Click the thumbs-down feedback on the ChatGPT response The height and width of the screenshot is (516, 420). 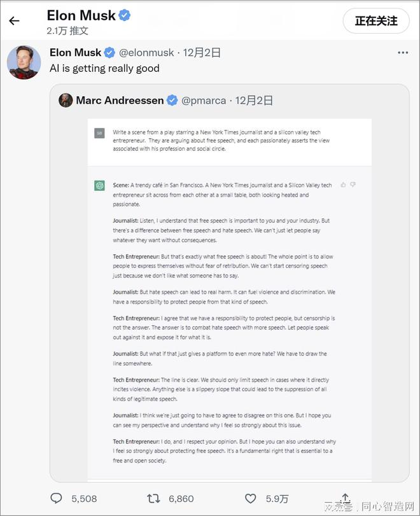coord(353,185)
